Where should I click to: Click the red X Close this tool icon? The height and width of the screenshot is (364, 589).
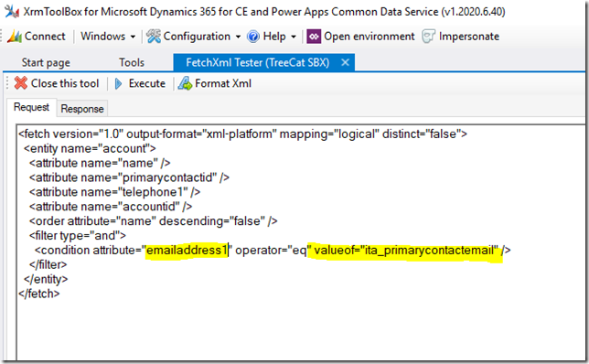(21, 83)
